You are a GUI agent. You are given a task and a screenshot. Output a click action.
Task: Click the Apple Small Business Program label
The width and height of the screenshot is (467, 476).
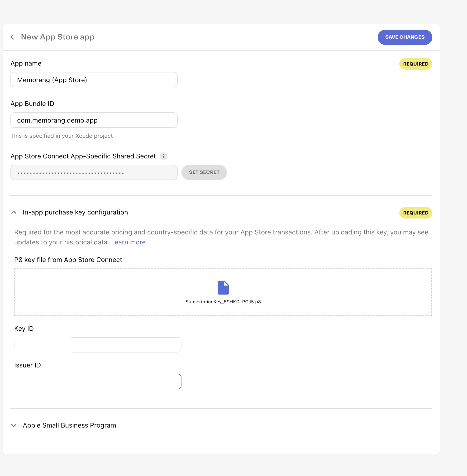pyautogui.click(x=69, y=425)
